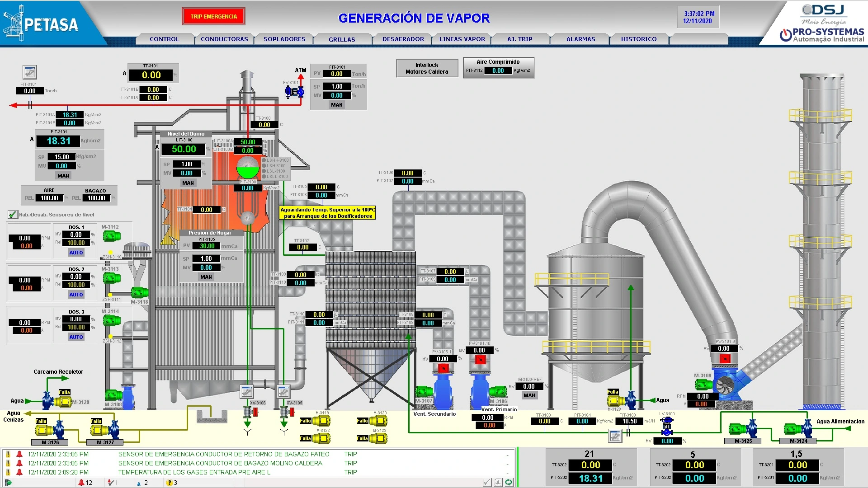Click MAN button in Presion de Hogar
This screenshot has width=868, height=488.
206,277
